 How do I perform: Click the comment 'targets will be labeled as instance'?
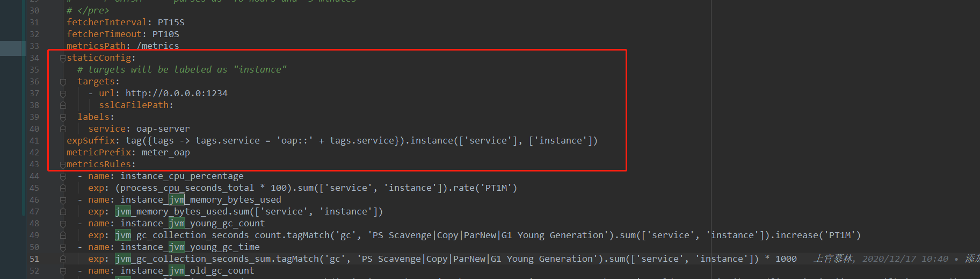(x=182, y=69)
